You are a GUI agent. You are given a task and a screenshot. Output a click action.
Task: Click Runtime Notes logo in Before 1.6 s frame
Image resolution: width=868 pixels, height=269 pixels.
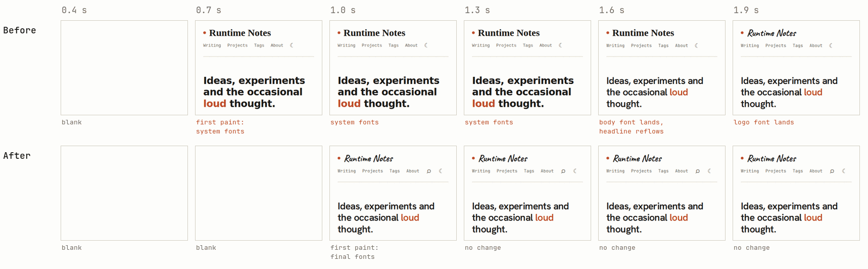(x=643, y=33)
